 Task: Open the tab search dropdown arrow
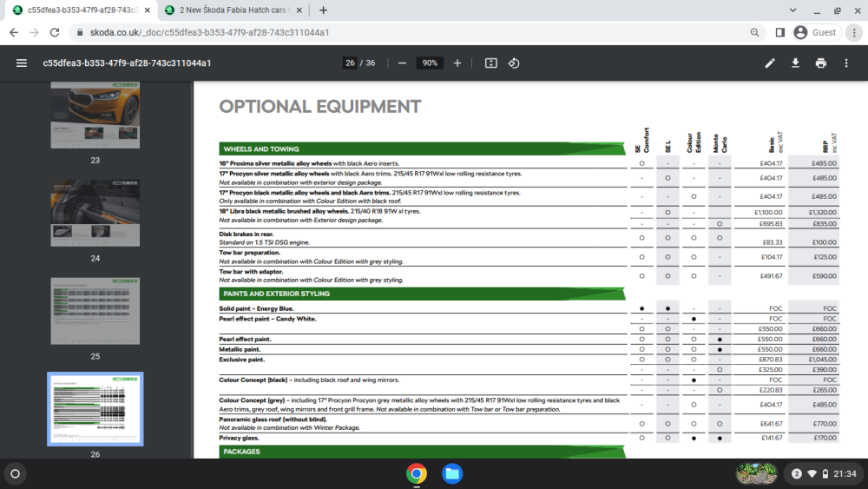point(792,10)
